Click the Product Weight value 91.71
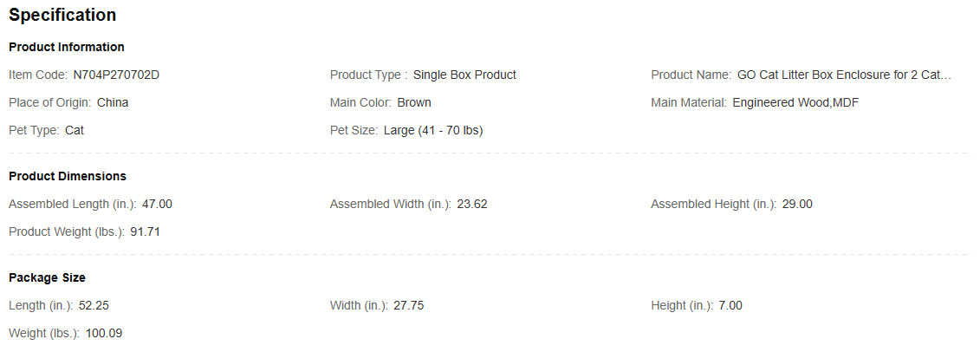Viewport: 980px width, 352px height. point(145,231)
